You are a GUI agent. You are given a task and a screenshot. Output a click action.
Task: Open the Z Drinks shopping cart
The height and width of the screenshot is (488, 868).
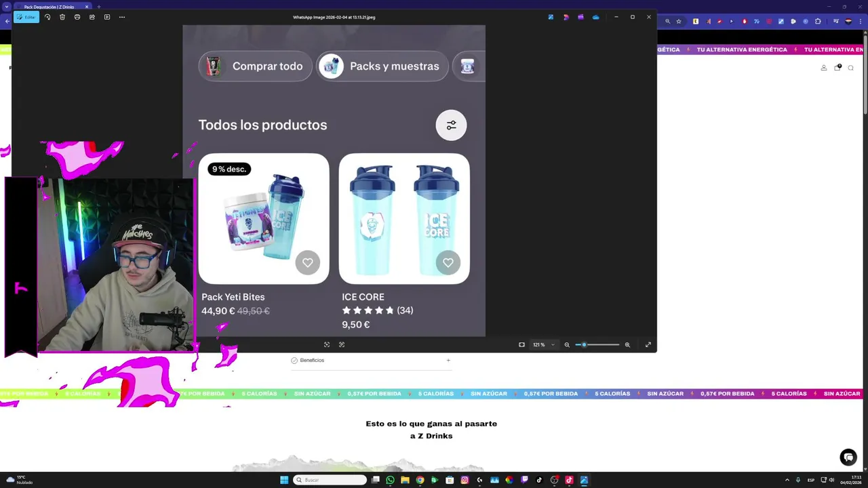837,68
